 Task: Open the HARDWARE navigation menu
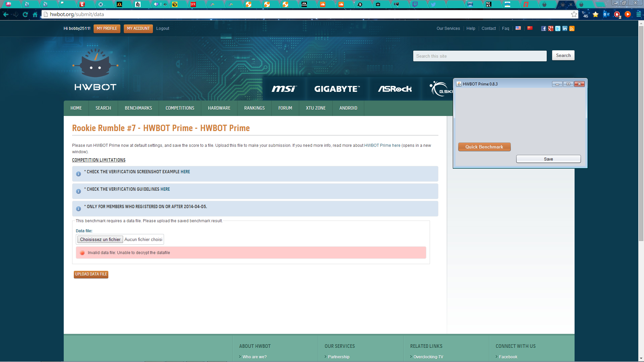219,108
